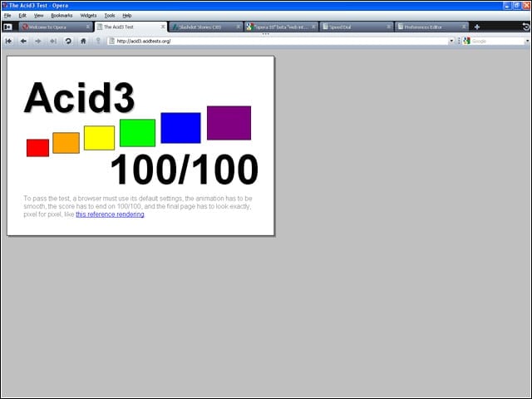This screenshot has width=532, height=399.
Task: Expand the search engine dropdown arrow
Action: [527, 41]
